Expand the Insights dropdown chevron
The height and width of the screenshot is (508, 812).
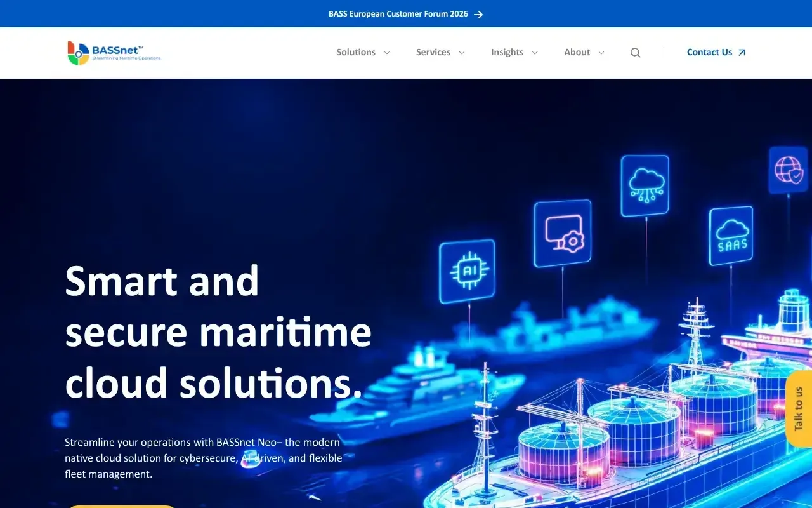[535, 53]
